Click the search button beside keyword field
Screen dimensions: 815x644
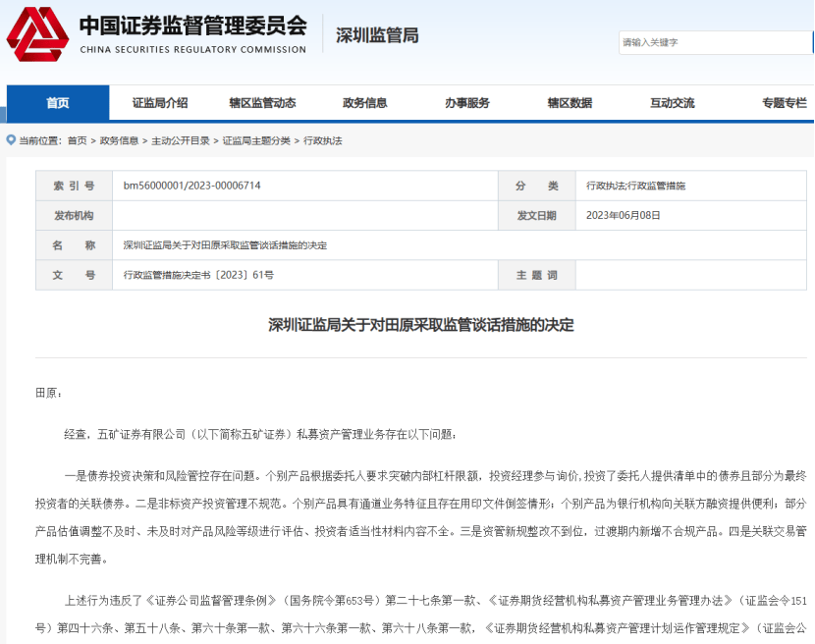[811, 42]
